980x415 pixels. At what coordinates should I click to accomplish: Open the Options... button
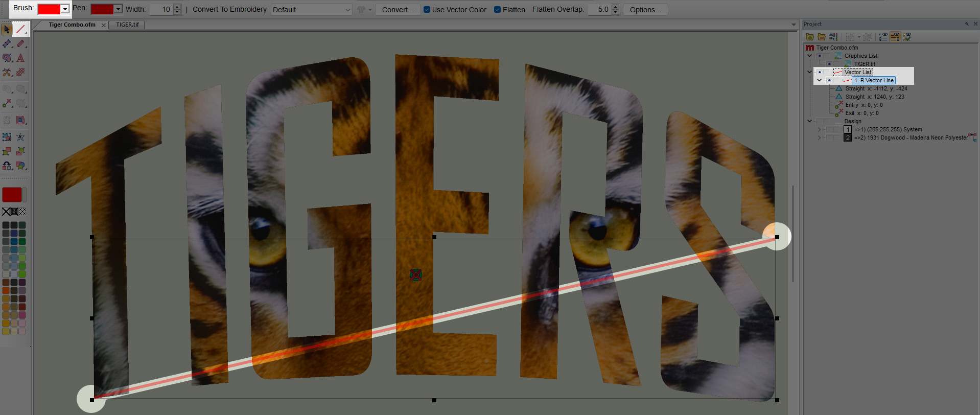click(x=645, y=10)
